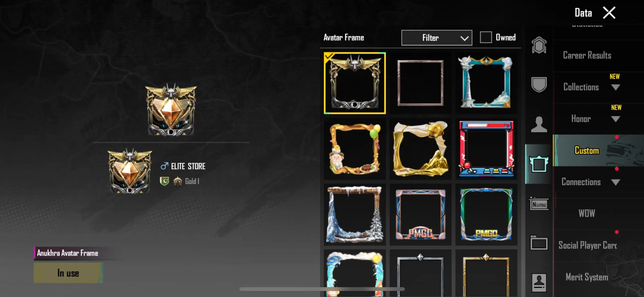Select the gold cloth helmet avatar frame

tap(420, 149)
